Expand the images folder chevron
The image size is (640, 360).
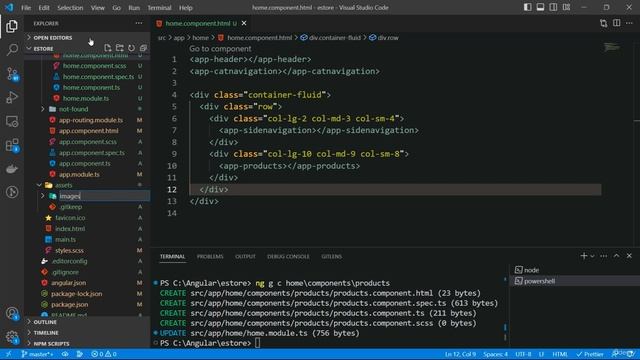click(x=42, y=196)
